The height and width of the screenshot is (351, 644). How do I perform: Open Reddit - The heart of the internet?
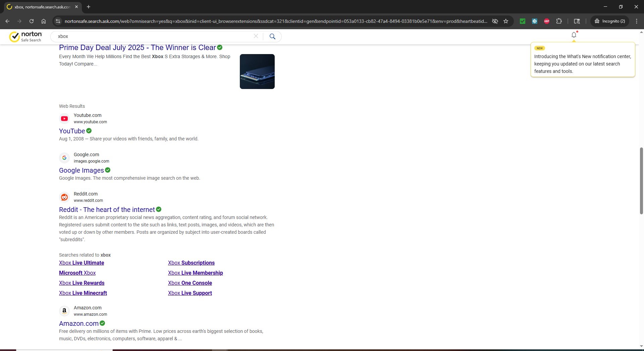107,210
